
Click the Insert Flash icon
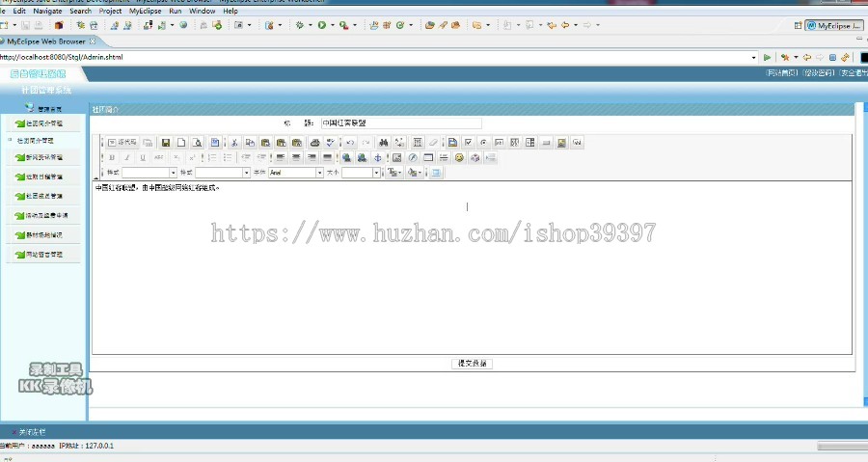tap(413, 157)
